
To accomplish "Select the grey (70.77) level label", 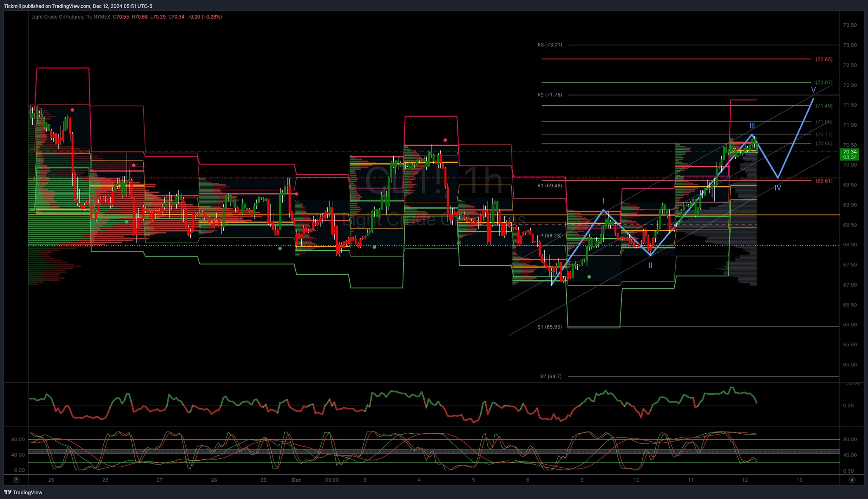I will pyautogui.click(x=824, y=134).
